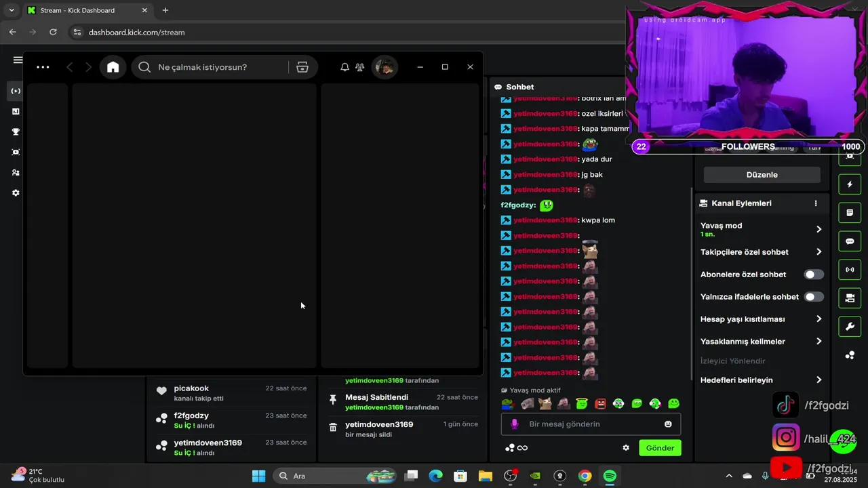Insert Pepe emote from quick emote bar

coord(507,404)
